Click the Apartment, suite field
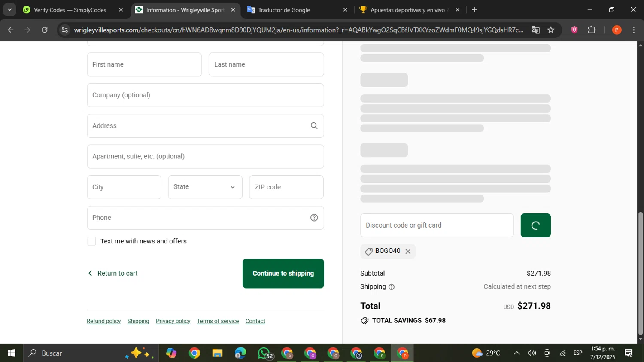This screenshot has height=362, width=644. pyautogui.click(x=205, y=156)
